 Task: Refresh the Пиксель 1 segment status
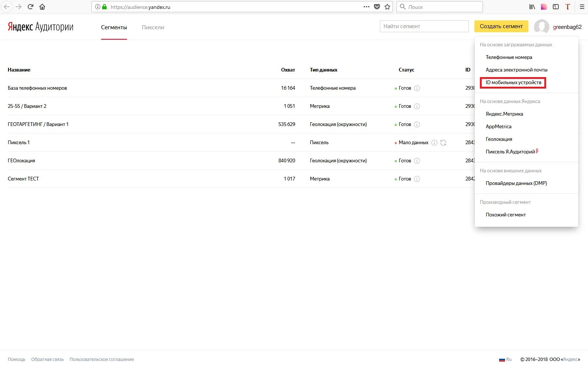click(x=443, y=143)
